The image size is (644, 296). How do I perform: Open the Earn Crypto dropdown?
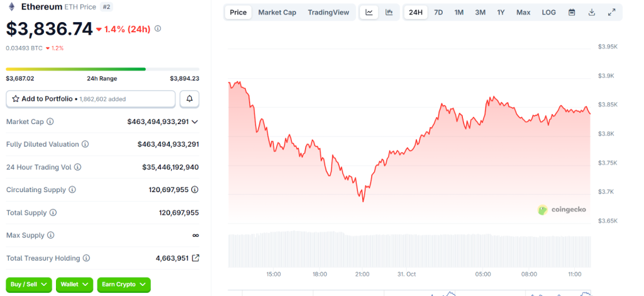point(124,285)
